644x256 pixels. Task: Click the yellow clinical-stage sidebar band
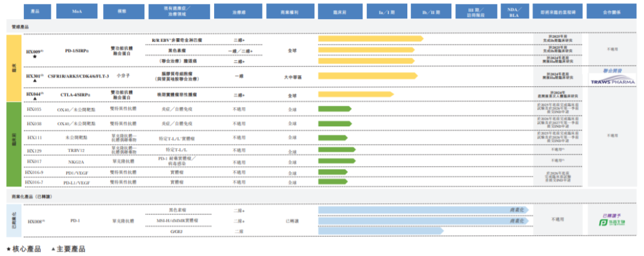pos(14,68)
